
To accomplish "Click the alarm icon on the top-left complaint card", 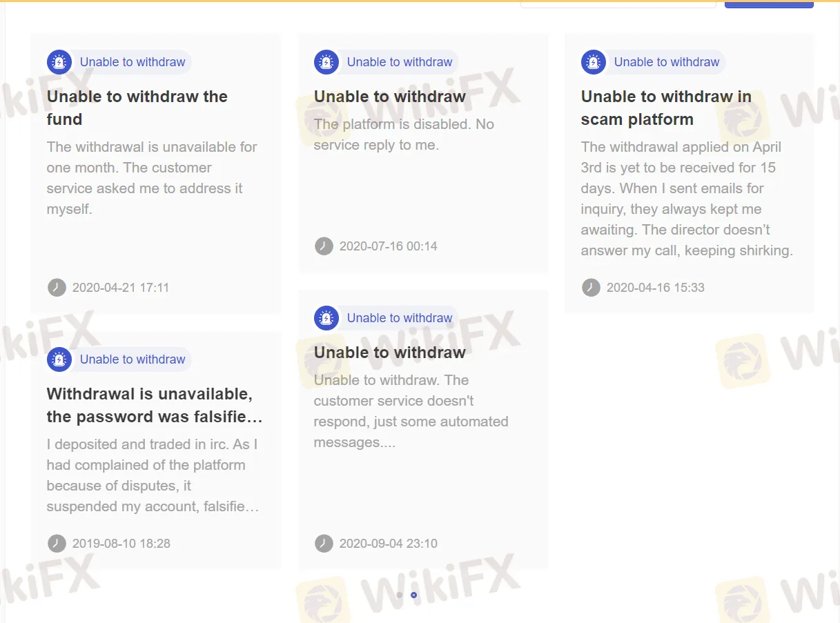I will [x=59, y=61].
